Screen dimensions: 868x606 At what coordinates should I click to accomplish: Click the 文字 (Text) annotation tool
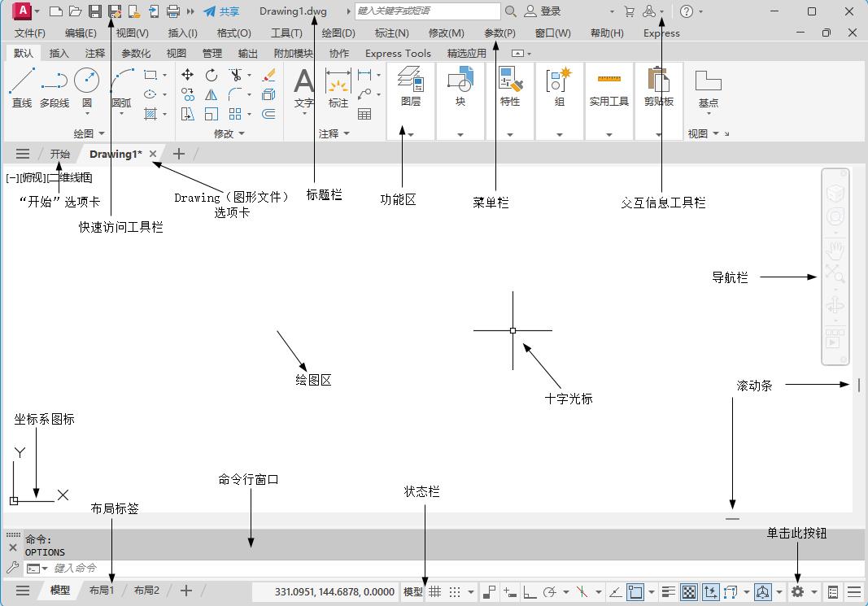click(x=303, y=88)
